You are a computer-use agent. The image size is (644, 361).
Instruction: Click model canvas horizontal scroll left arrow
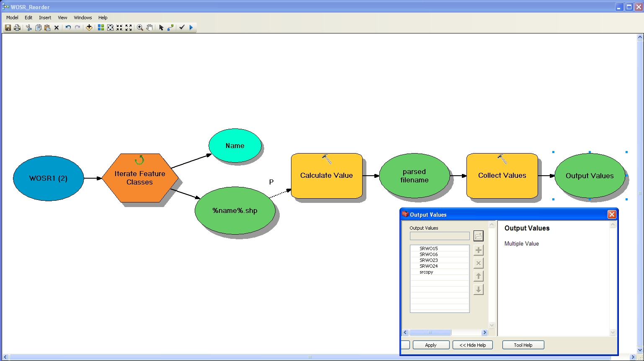click(x=5, y=357)
